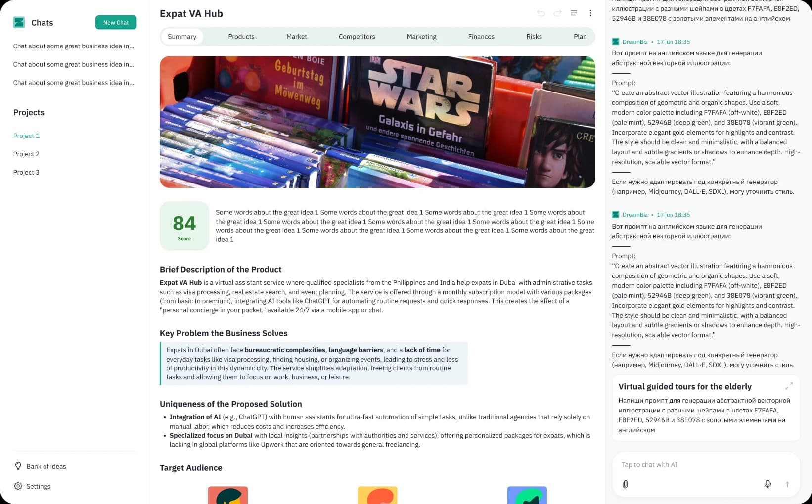Start voice input with the microphone icon
The image size is (812, 504).
coord(767,484)
